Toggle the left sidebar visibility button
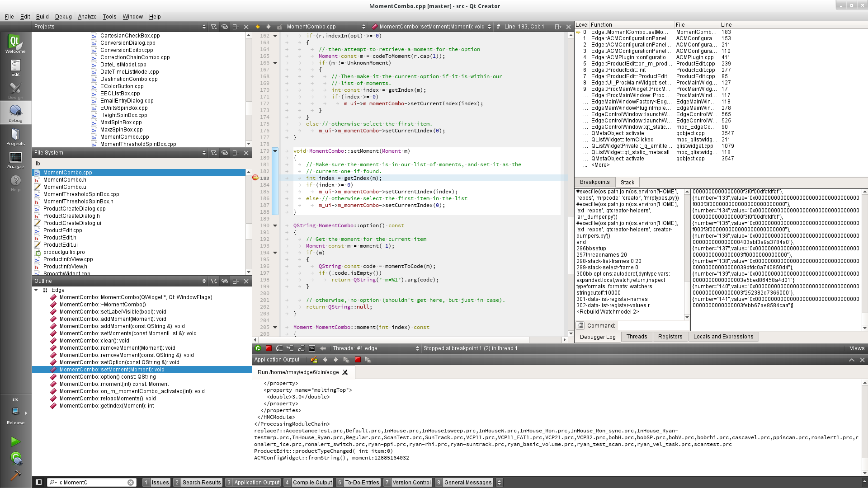Screen dimensions: 868x488 (39, 482)
